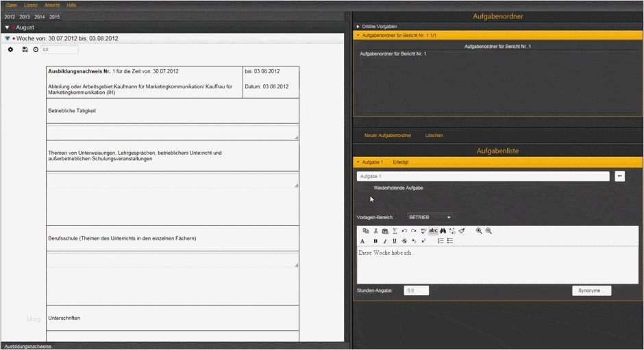The image size is (644, 350).
Task: Tick the Erledigt checkbox for Aufgabe 1
Action: (x=388, y=162)
